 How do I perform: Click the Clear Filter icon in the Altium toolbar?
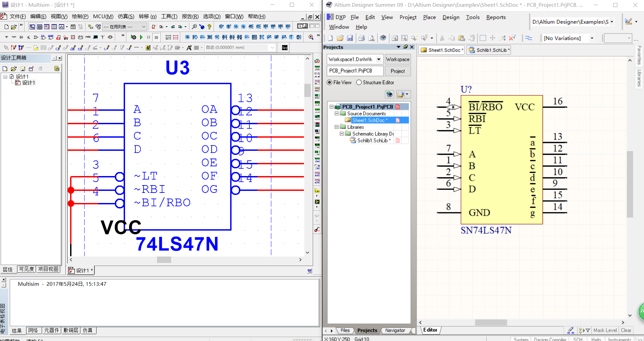512,38
